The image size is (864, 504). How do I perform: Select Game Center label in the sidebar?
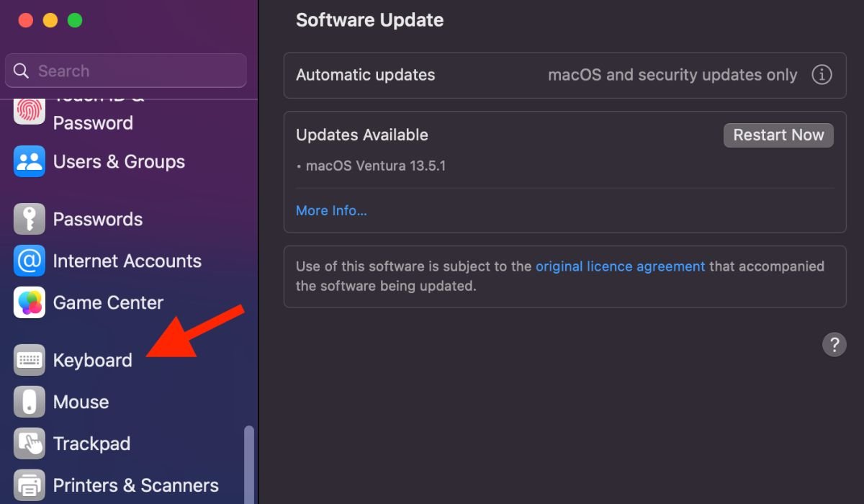click(108, 302)
